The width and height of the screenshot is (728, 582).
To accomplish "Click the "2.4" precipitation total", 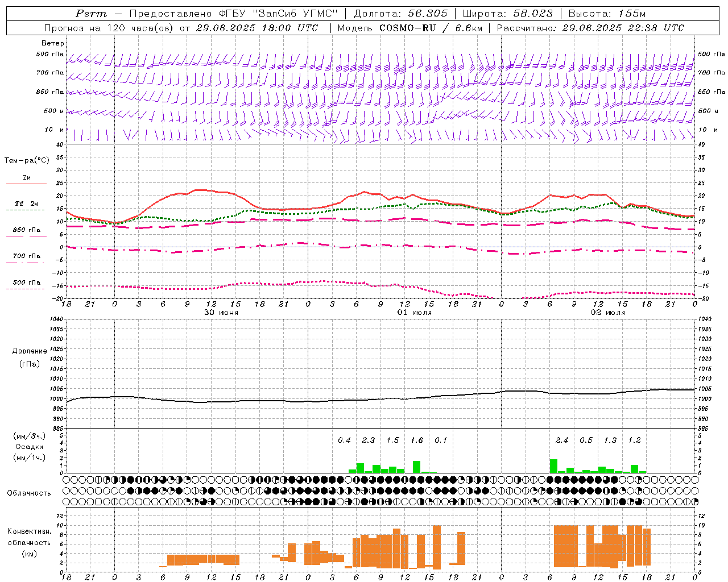I will [562, 440].
